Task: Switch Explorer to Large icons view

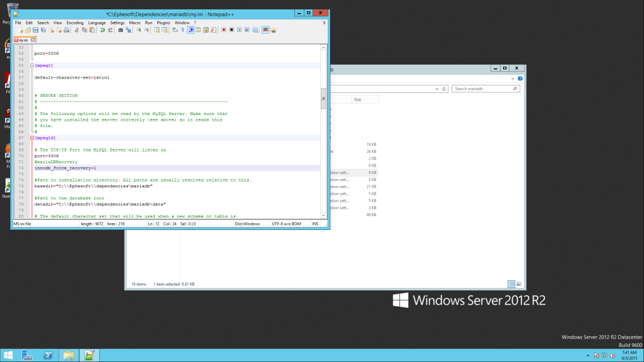Action: point(519,284)
